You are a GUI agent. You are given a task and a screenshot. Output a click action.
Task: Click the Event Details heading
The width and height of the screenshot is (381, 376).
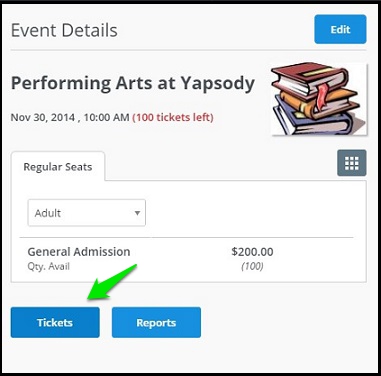point(64,30)
